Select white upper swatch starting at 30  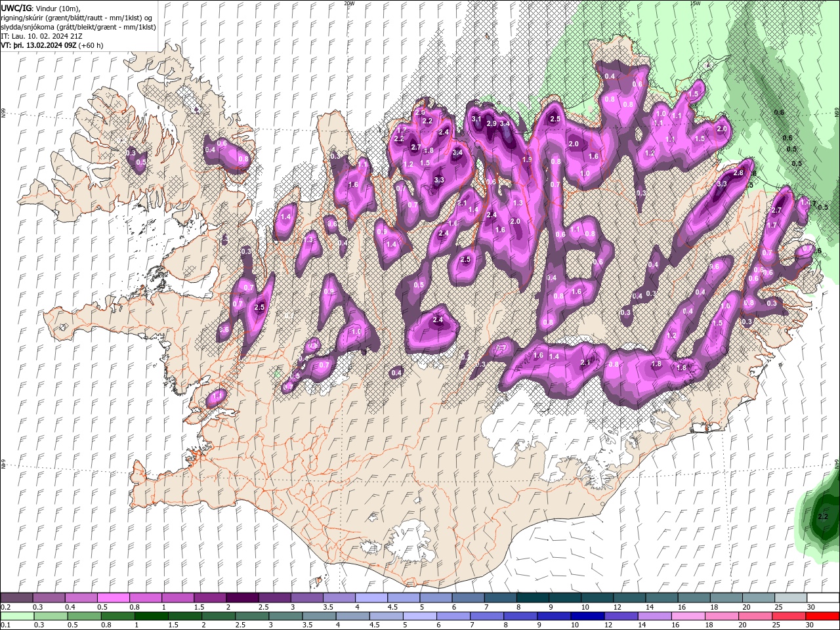(822, 598)
